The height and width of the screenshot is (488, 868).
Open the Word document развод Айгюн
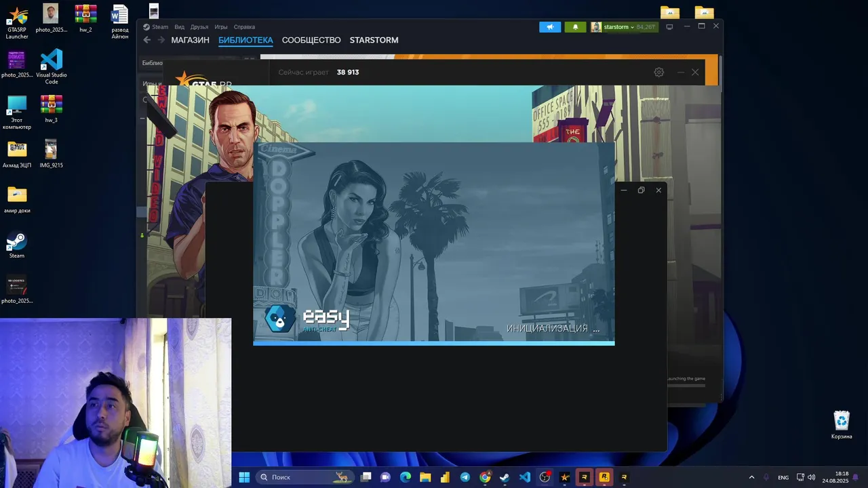[x=119, y=22]
